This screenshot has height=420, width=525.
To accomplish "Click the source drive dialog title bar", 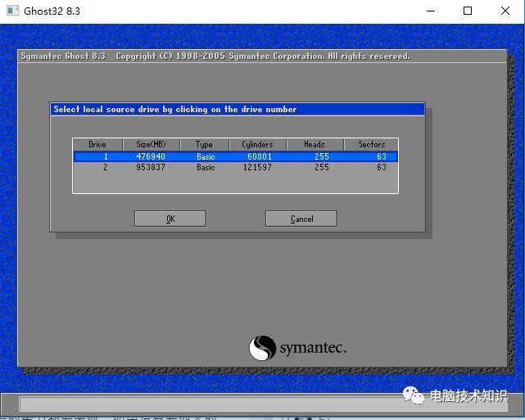I will tap(238, 110).
